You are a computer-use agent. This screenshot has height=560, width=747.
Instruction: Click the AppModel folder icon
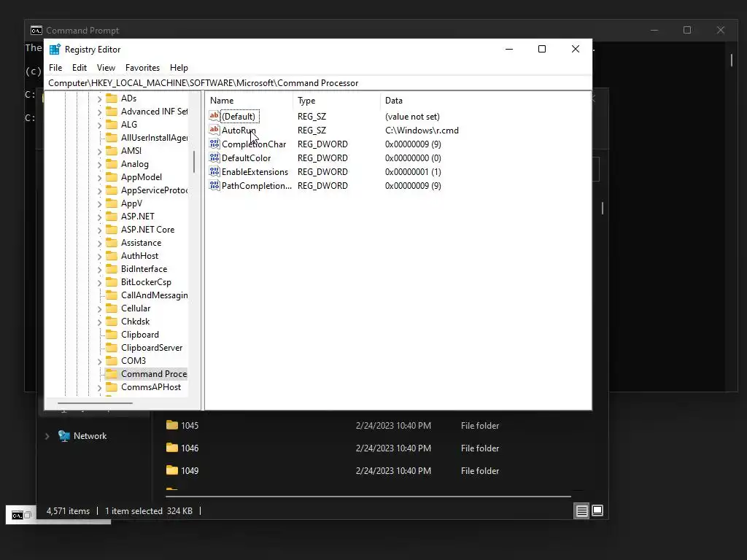(x=112, y=176)
